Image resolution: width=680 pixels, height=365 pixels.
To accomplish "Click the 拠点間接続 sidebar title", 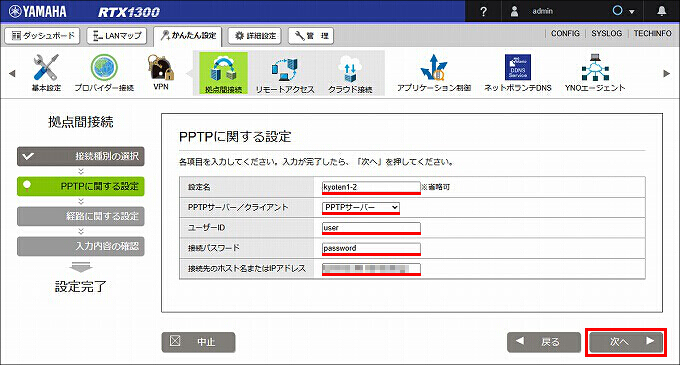I will [81, 122].
